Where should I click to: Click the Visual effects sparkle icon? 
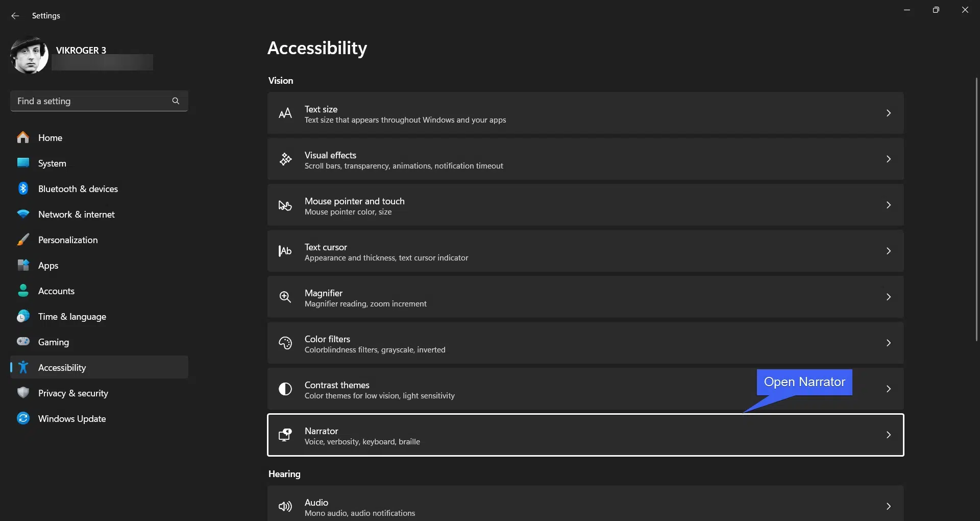click(x=285, y=159)
